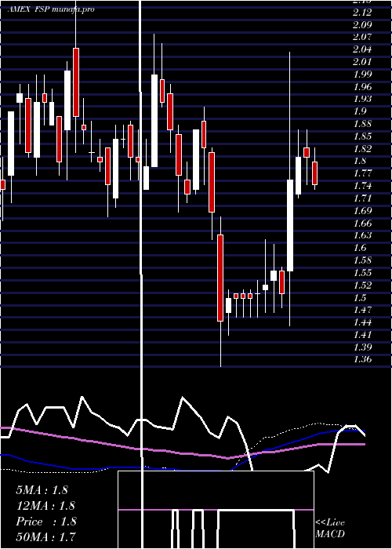Image resolution: width=392 pixels, height=549 pixels.
Task: Click the 1.52 price axis label
Action: [x=362, y=285]
